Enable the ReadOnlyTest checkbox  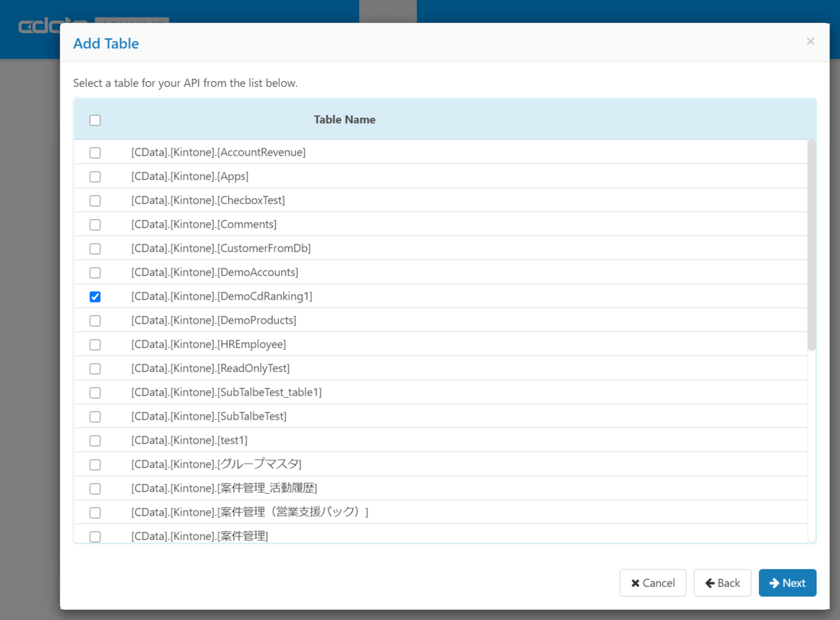point(95,368)
